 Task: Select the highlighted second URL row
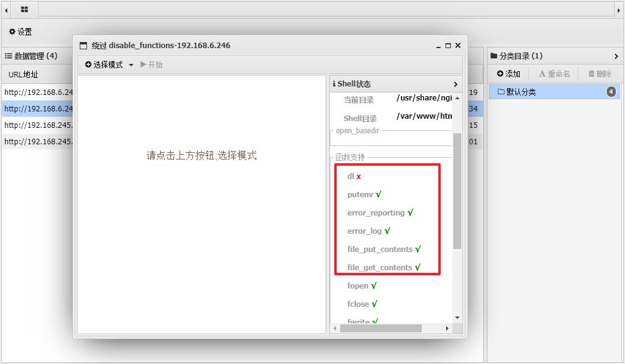(38, 109)
